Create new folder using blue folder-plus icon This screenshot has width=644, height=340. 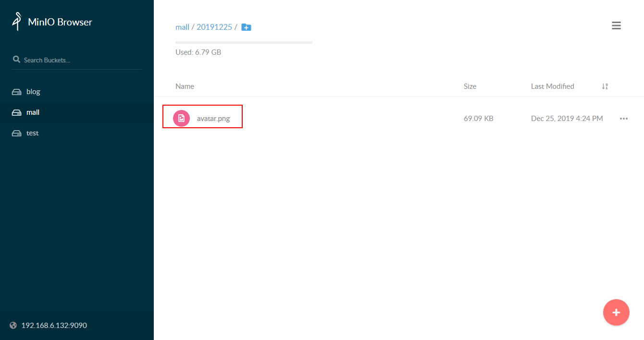pyautogui.click(x=246, y=27)
